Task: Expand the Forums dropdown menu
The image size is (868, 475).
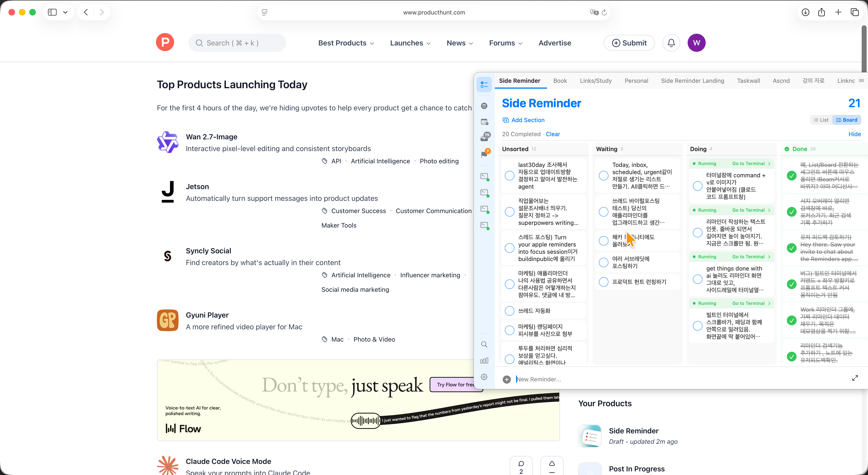Action: click(505, 43)
